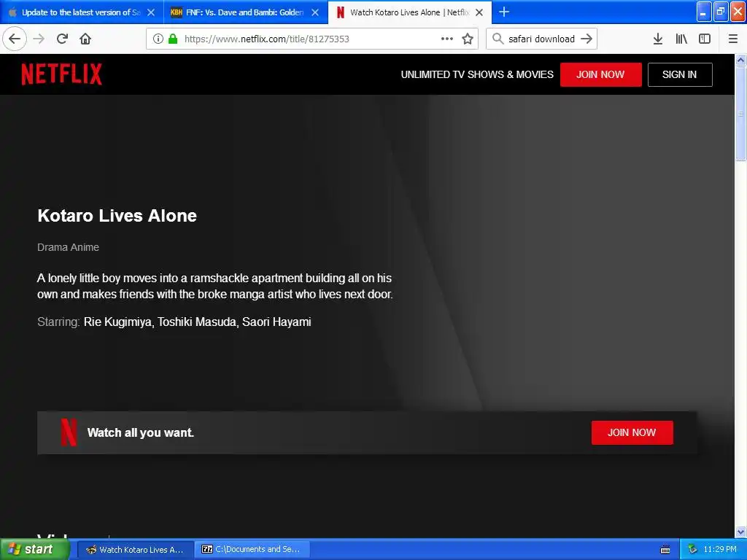The width and height of the screenshot is (747, 560).
Task: Click the vertical scrollbar up arrow
Action: (741, 60)
